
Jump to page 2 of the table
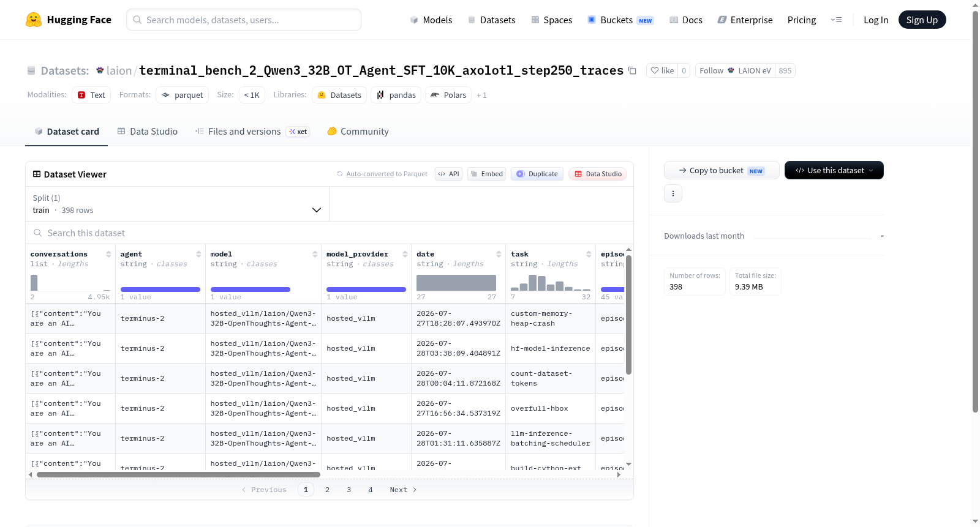click(x=328, y=490)
